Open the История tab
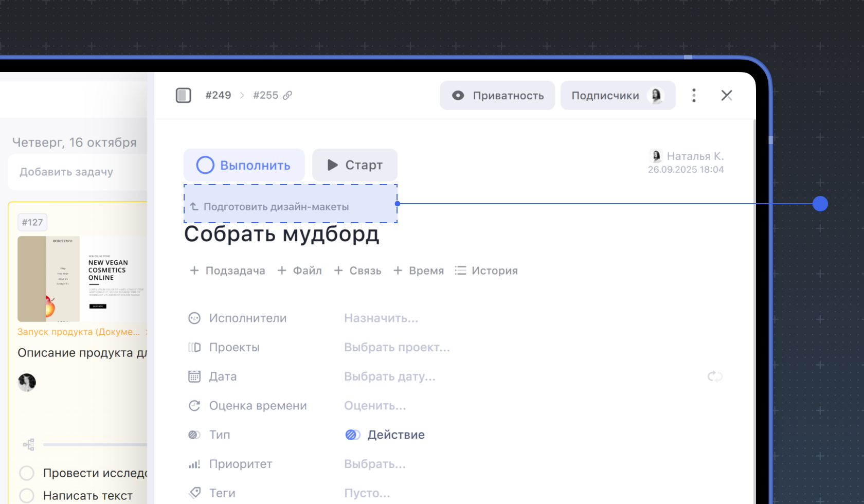 (x=487, y=271)
